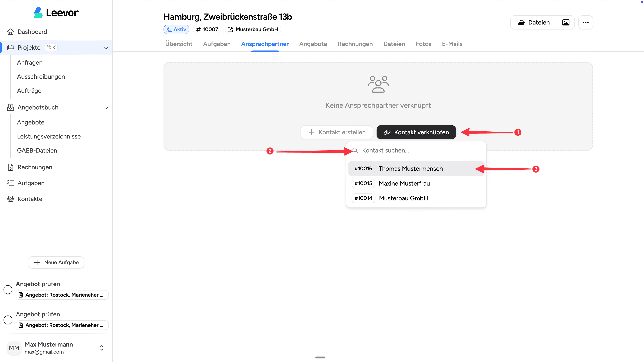
Task: Click the Angebotsbuch sidebar icon
Action: 11,107
